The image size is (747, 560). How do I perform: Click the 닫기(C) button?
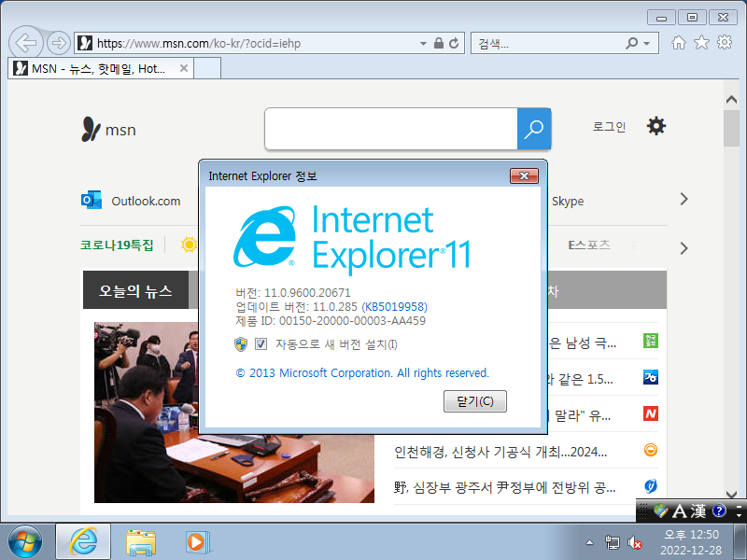coord(475,401)
